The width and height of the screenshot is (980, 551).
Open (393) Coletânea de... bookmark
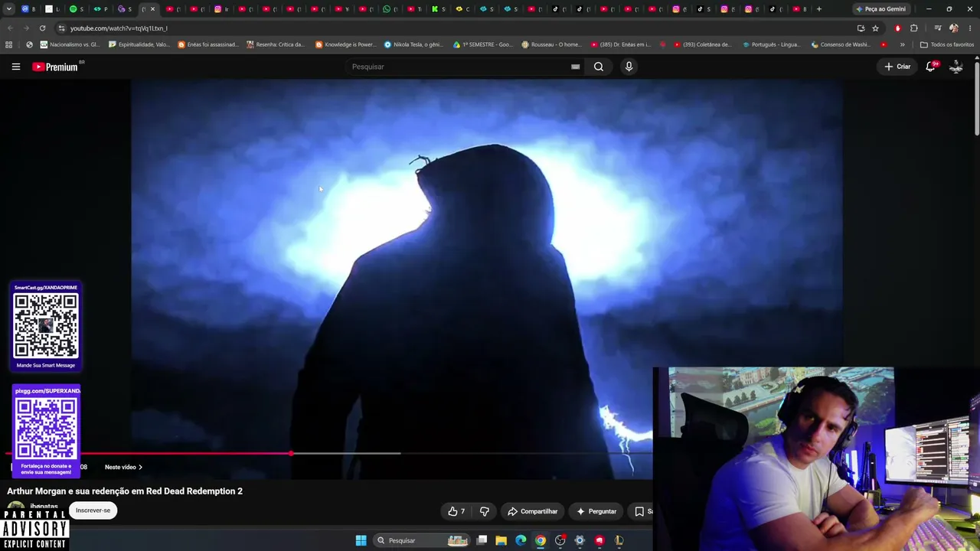(703, 44)
